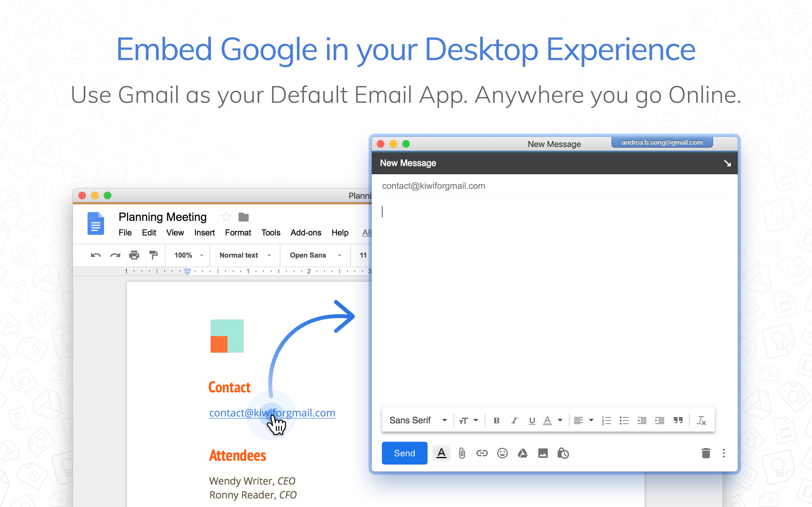
Task: Star the Planning Meeting document
Action: click(226, 217)
